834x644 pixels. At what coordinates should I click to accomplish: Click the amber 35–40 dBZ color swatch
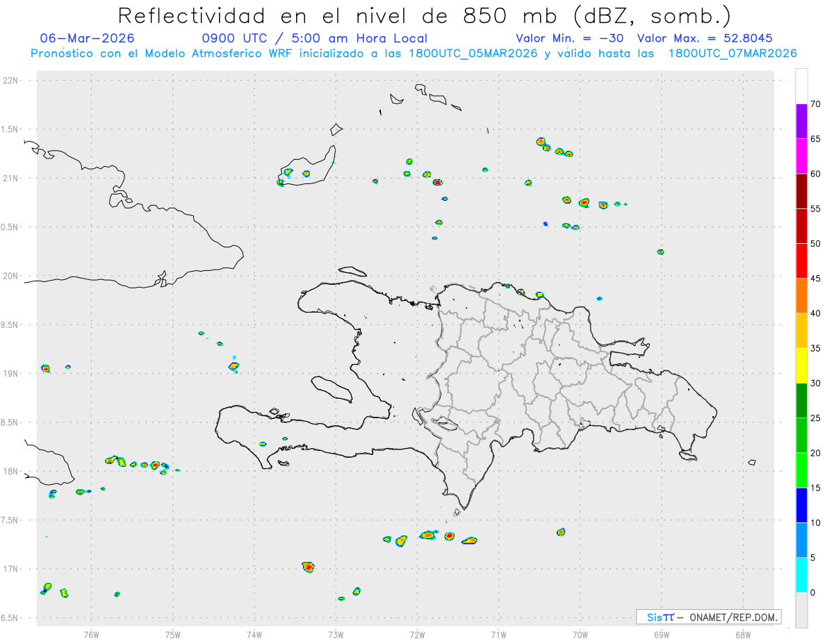(801, 331)
